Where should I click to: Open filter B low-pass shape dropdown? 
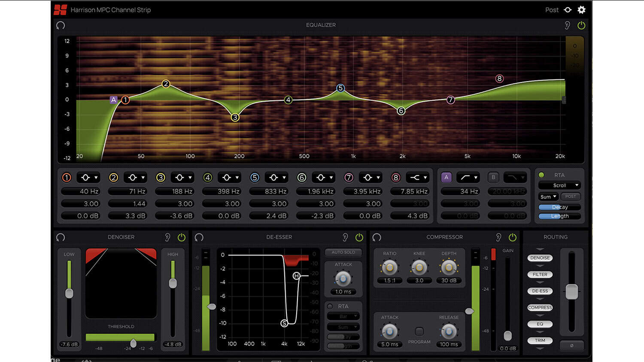click(515, 177)
